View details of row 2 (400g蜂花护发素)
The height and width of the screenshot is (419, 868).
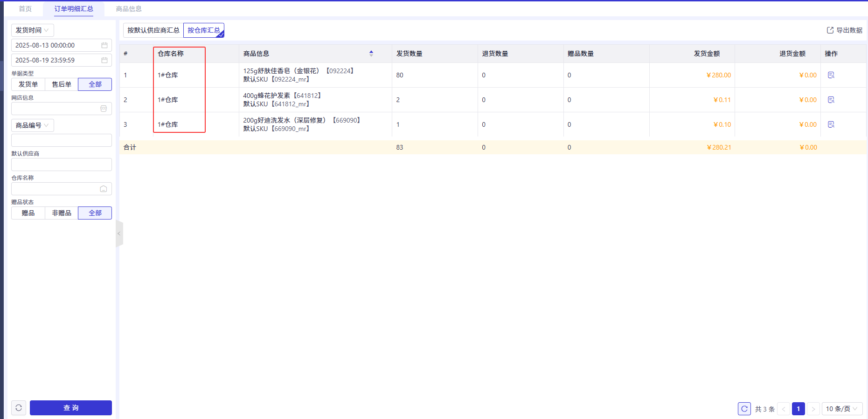pyautogui.click(x=831, y=100)
